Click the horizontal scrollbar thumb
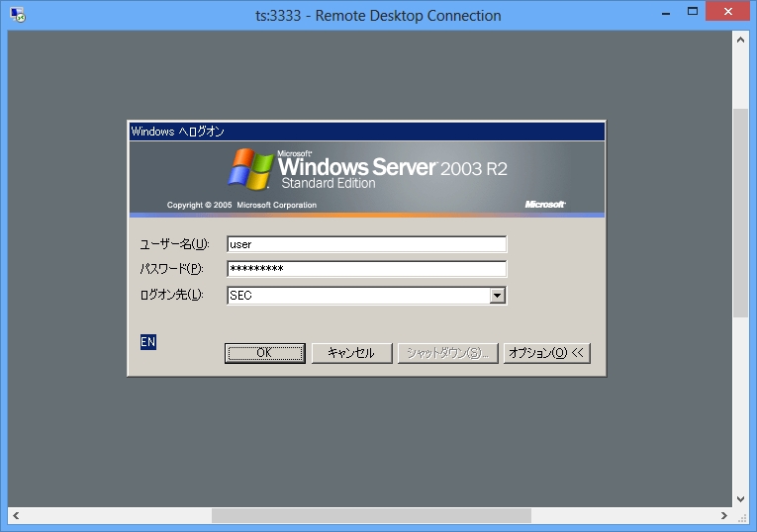The height and width of the screenshot is (532, 757). (x=371, y=515)
